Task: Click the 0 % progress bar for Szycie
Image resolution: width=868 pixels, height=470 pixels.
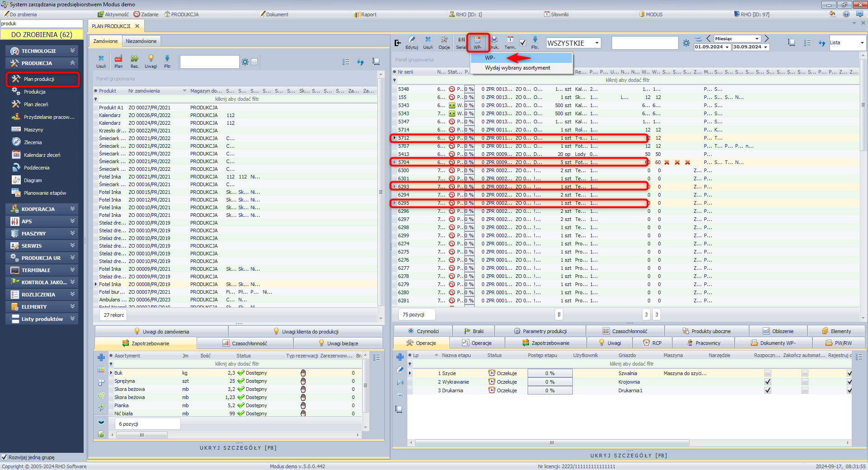Action: pos(550,373)
